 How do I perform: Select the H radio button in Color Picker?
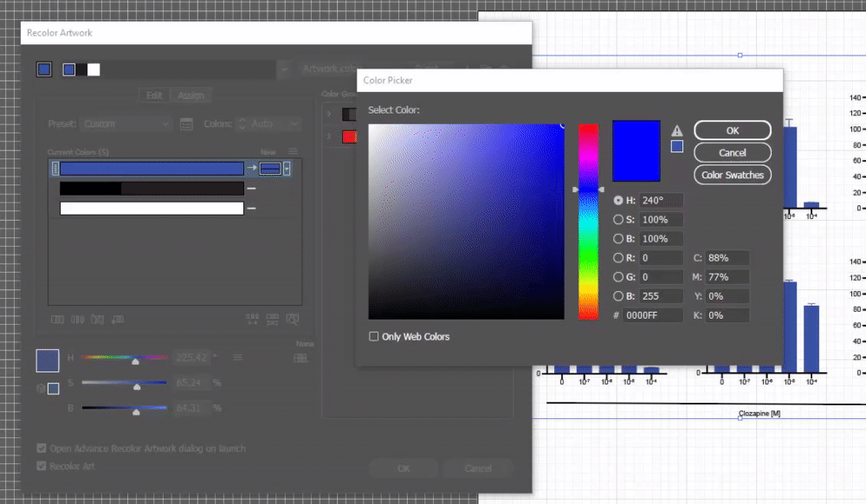click(618, 200)
